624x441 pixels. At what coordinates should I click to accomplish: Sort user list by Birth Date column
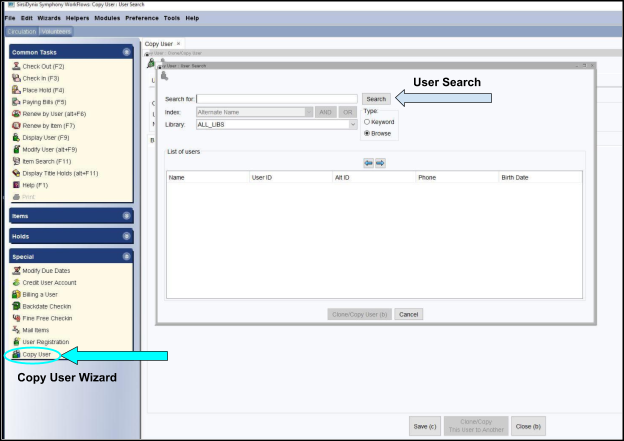[540, 178]
